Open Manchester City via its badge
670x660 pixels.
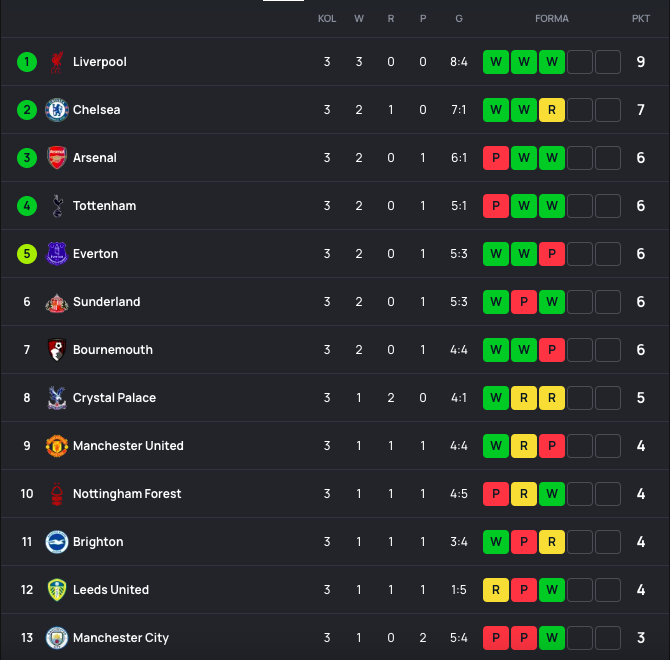click(x=57, y=638)
